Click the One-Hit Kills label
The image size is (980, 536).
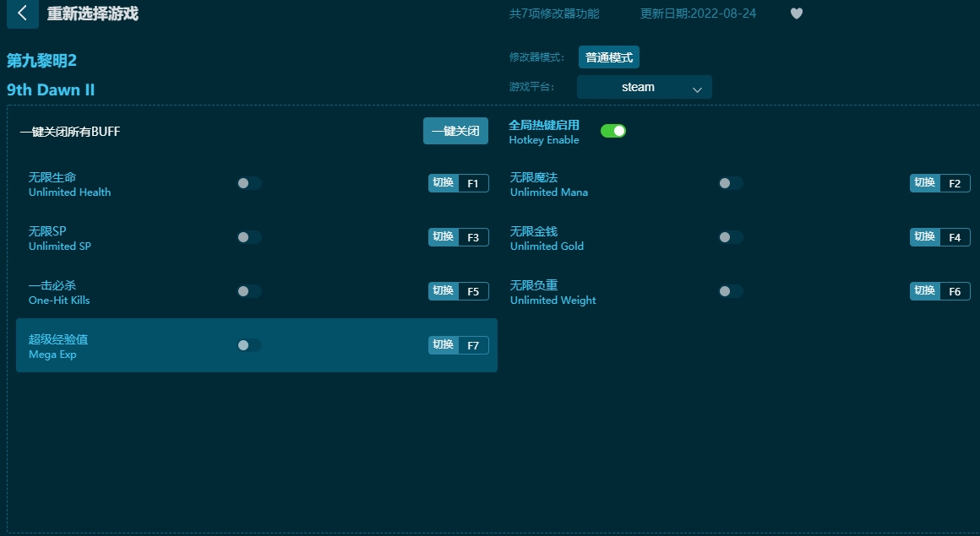click(x=59, y=300)
